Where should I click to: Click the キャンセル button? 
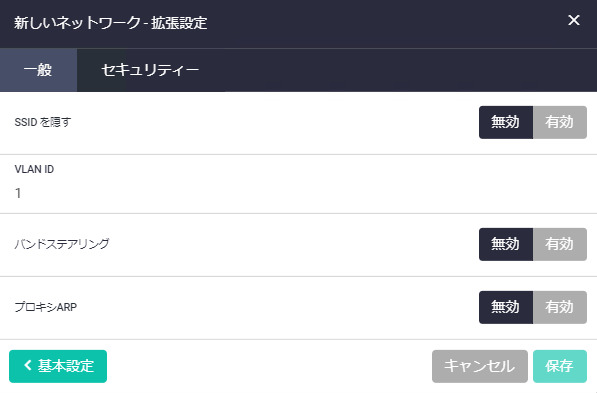point(480,366)
